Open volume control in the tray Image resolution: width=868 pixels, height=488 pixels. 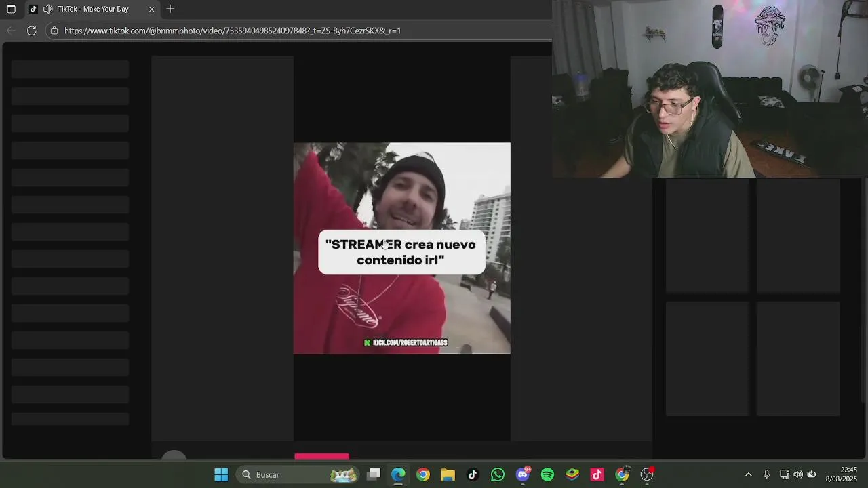(798, 474)
